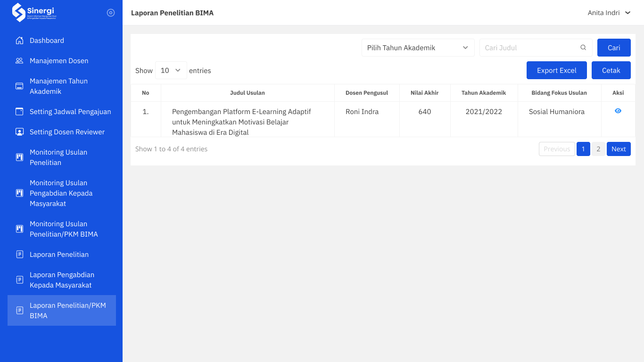Viewport: 644px width, 362px height.
Task: Focus the Cari Judul search field
Action: coord(536,48)
